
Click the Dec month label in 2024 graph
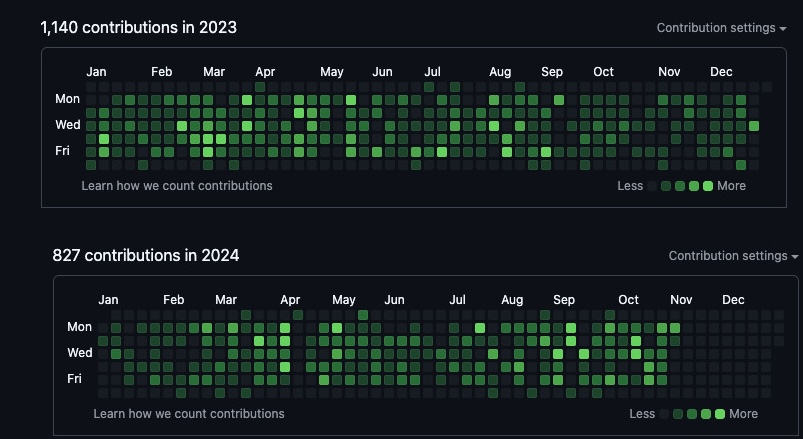click(733, 300)
